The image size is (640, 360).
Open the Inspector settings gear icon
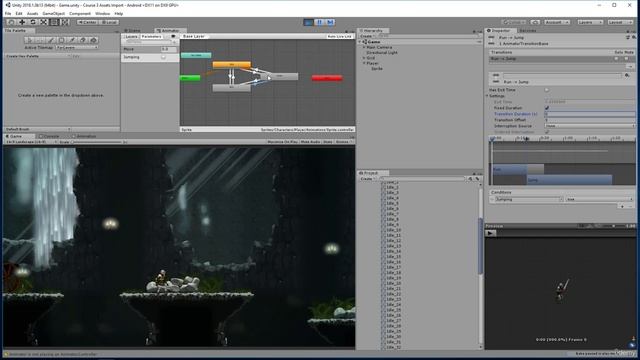633,37
